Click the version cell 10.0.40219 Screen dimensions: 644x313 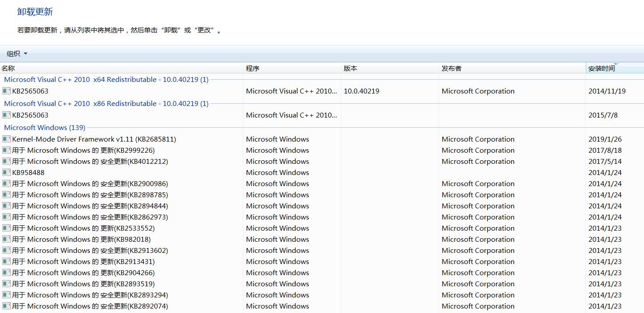pyautogui.click(x=362, y=91)
